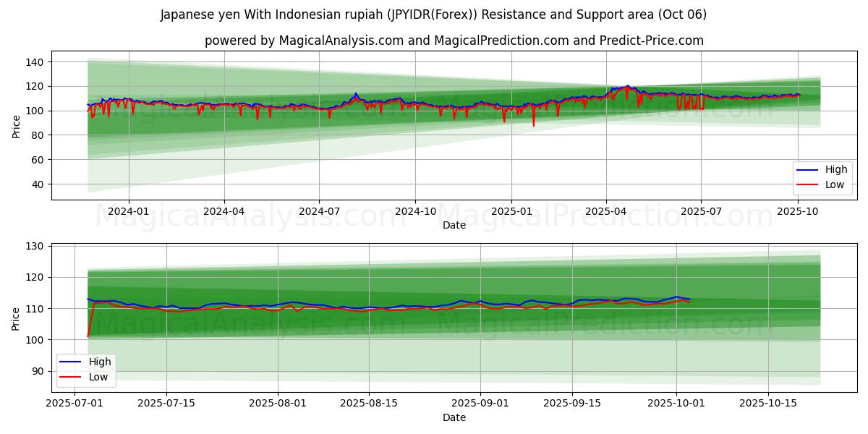Click the Date label under lower chart
Screen dimensions: 868x434
click(454, 417)
